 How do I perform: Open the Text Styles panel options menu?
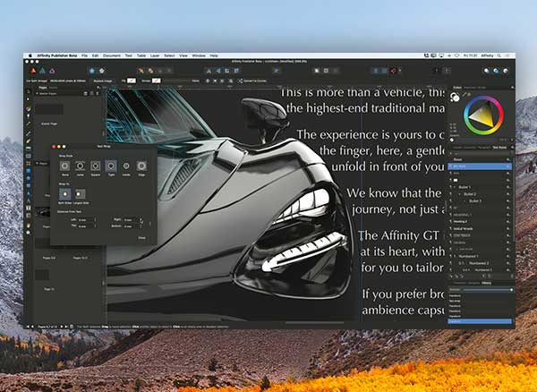[512, 148]
